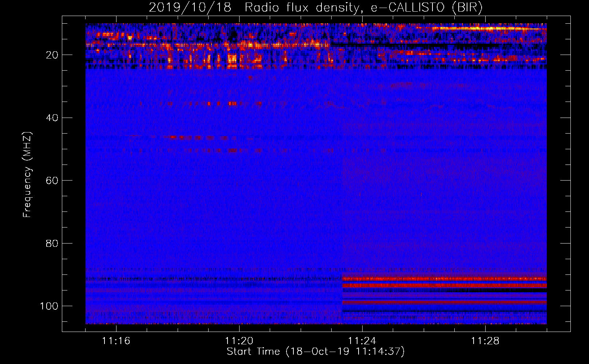Click the plot title mentioning e-CALLISTO (BIR)
The height and width of the screenshot is (364, 589).
click(x=316, y=8)
